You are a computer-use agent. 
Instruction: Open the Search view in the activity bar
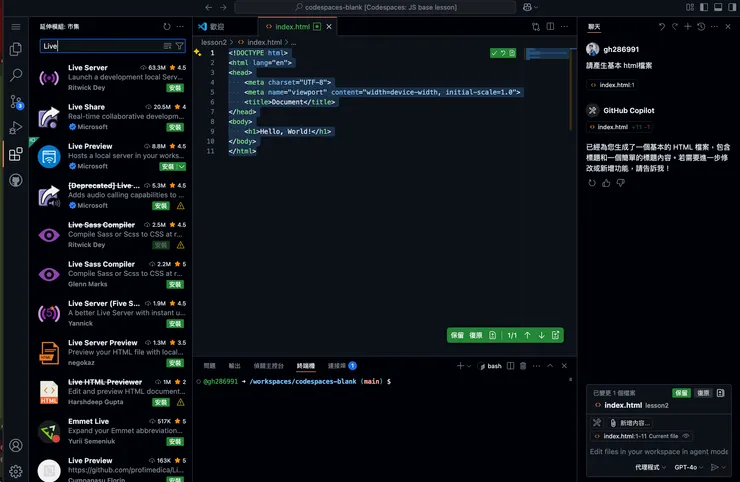[16, 75]
